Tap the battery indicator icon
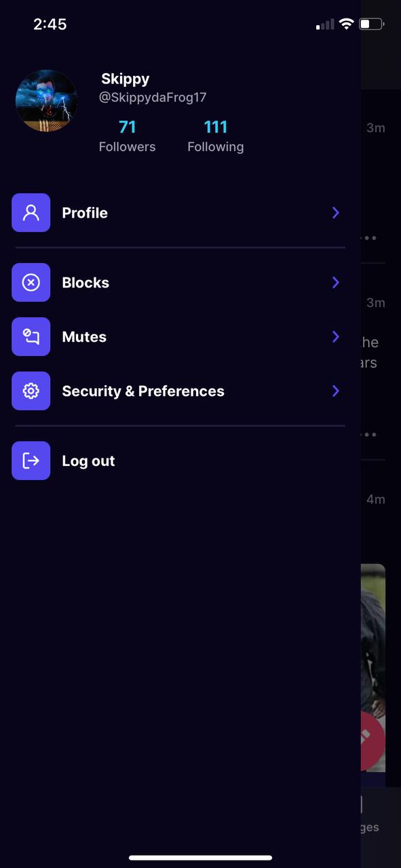This screenshot has height=868, width=401. (x=371, y=24)
